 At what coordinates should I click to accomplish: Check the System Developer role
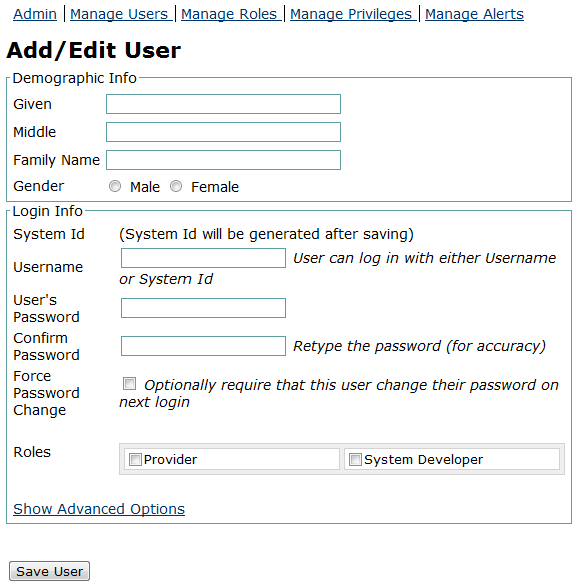(x=355, y=459)
